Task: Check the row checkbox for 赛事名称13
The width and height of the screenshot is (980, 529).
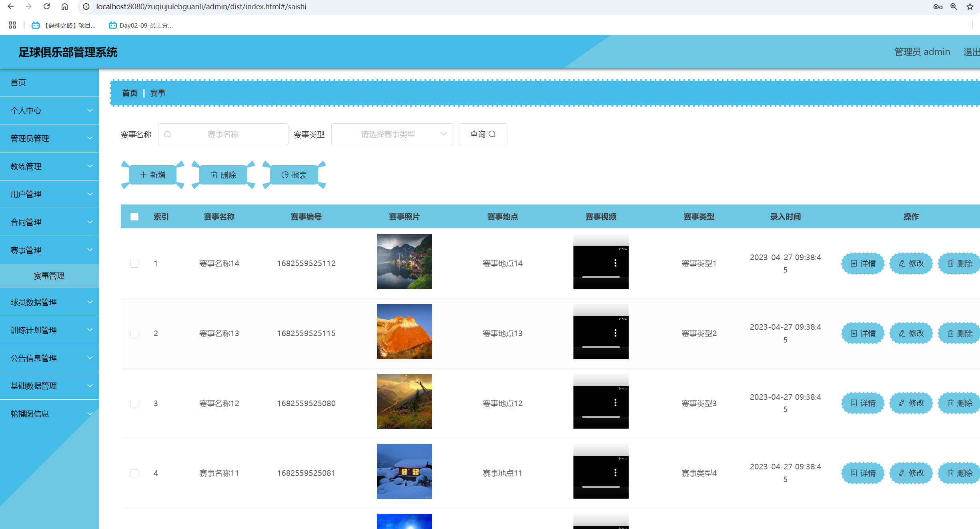Action: click(134, 334)
